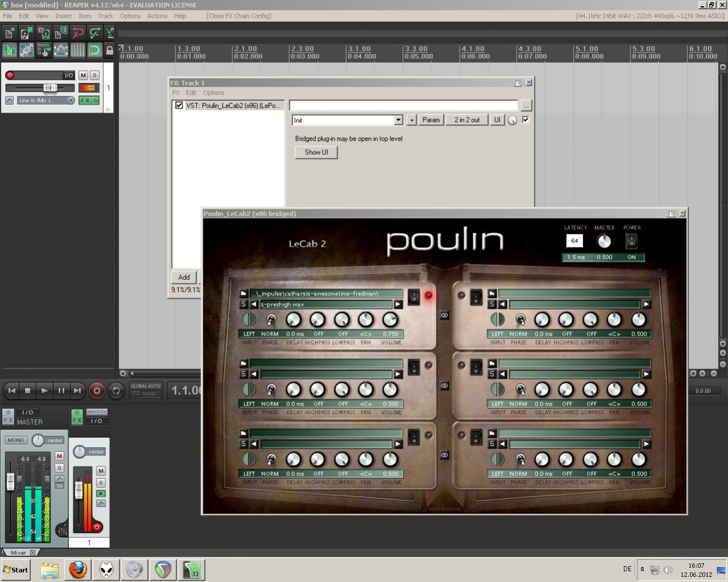This screenshot has width=728, height=582.
Task: Click track 1 volume fader in track panel
Action: click(x=50, y=88)
